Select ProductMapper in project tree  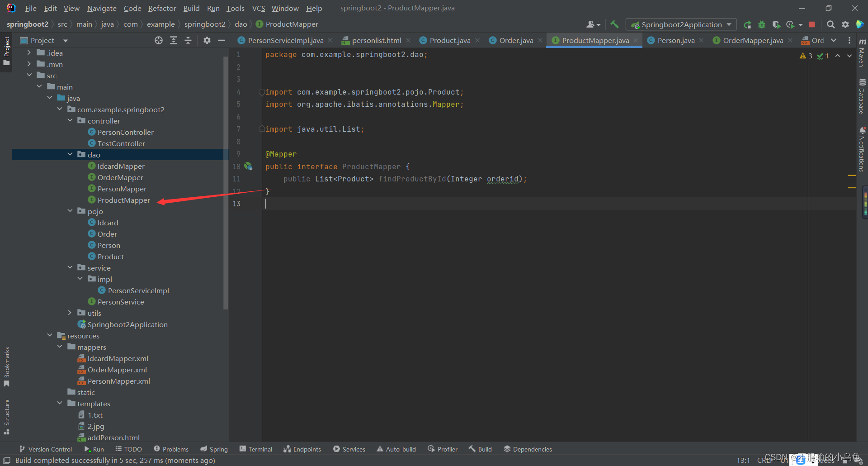123,200
